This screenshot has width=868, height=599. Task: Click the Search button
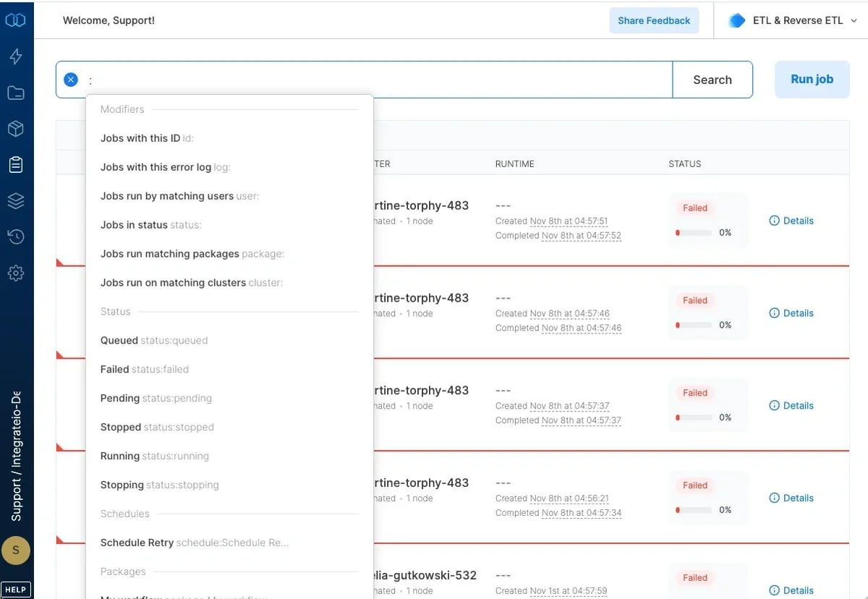[712, 80]
